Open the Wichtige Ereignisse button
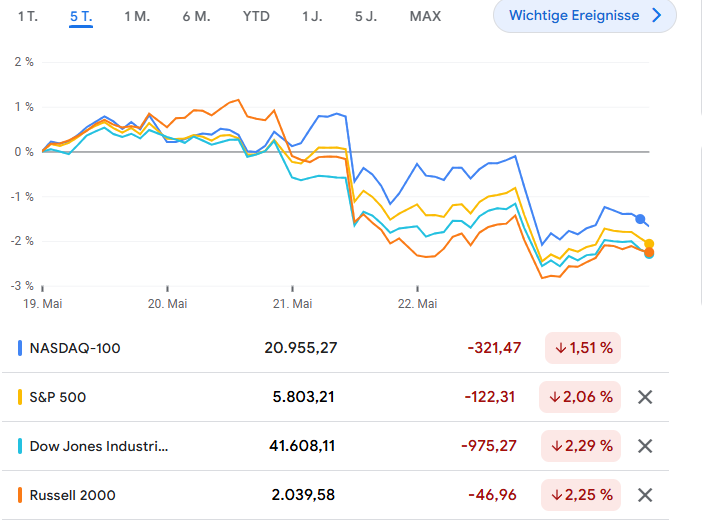 (x=584, y=16)
